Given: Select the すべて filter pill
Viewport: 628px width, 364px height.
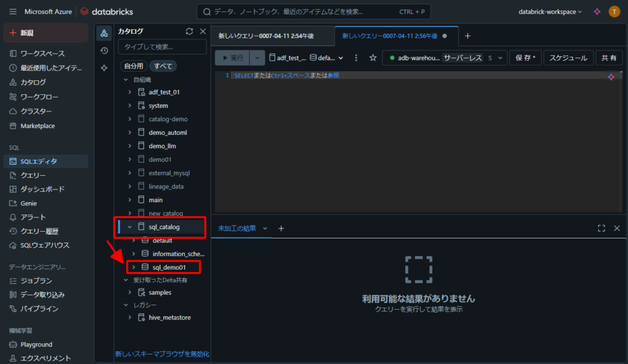Looking at the screenshot, I should (x=163, y=66).
